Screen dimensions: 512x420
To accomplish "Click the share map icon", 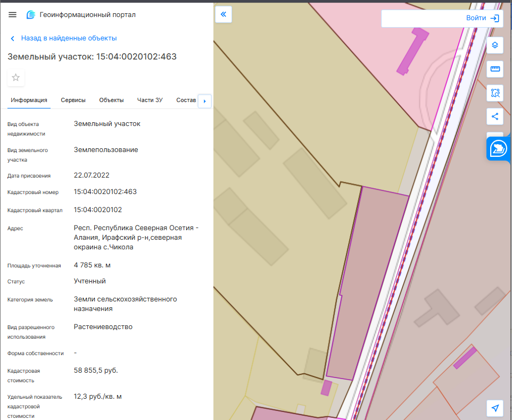I will pos(495,116).
